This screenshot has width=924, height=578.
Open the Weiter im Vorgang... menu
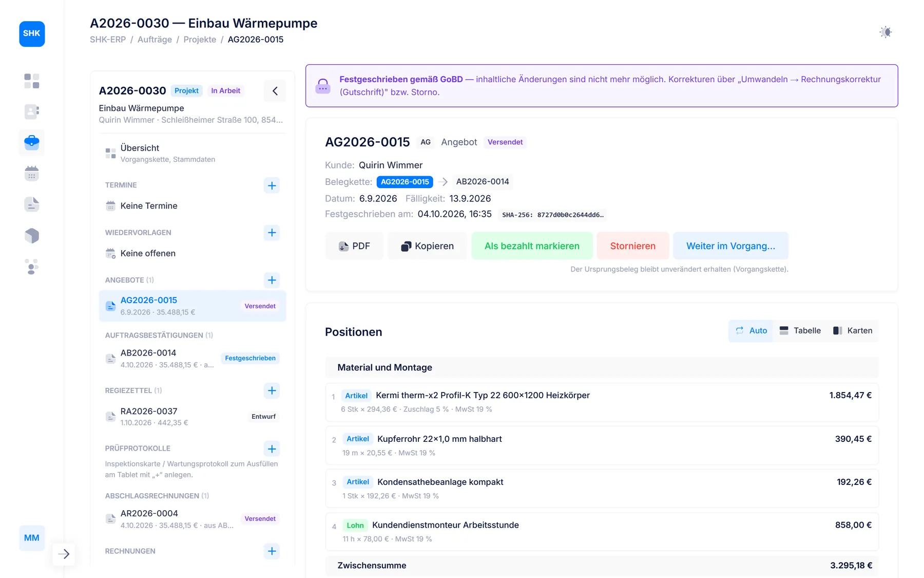(730, 246)
